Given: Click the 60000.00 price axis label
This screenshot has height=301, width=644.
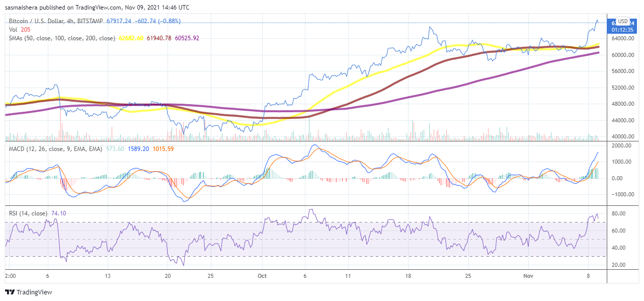Looking at the screenshot, I should pyautogui.click(x=622, y=55).
